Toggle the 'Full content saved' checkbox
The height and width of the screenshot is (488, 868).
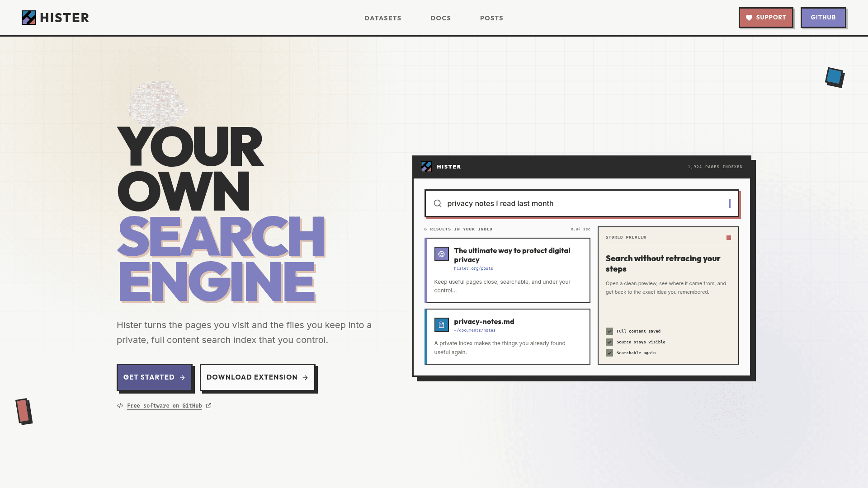pyautogui.click(x=609, y=331)
